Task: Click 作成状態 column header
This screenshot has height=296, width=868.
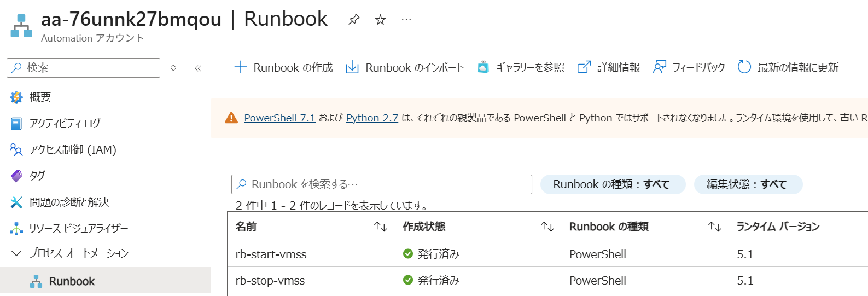Action: coord(424,227)
